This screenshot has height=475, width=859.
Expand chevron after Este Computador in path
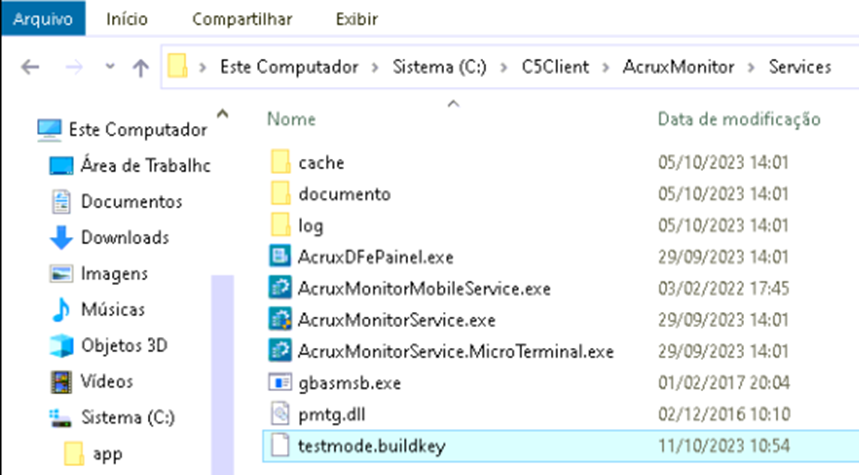[x=372, y=68]
